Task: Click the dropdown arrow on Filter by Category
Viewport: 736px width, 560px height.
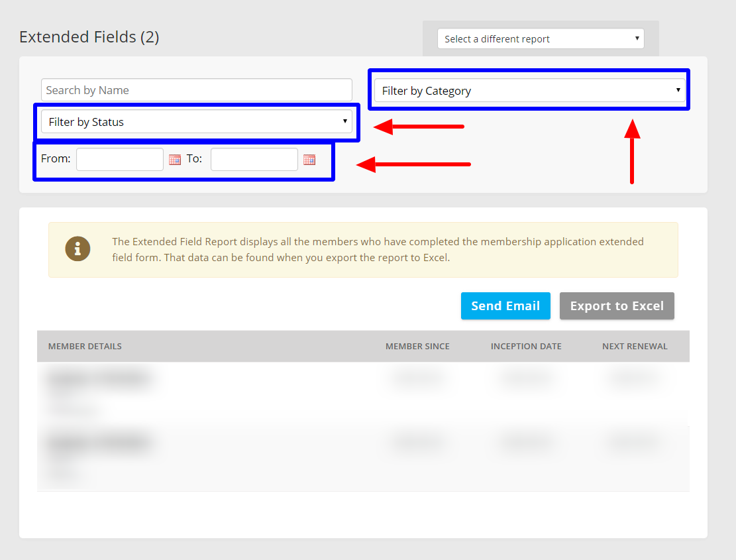Action: pos(678,89)
